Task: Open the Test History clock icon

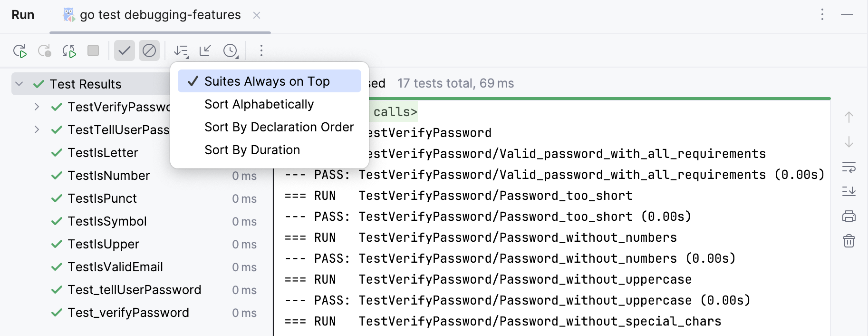Action: click(231, 51)
